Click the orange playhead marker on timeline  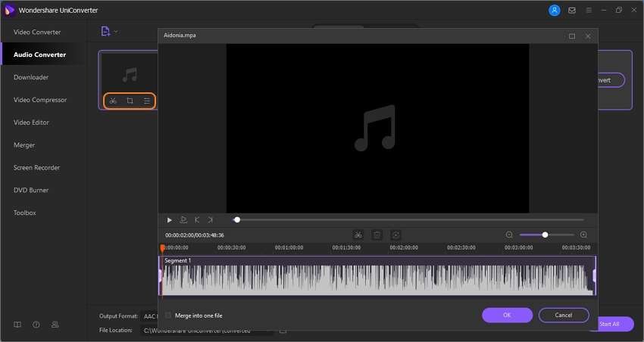162,247
